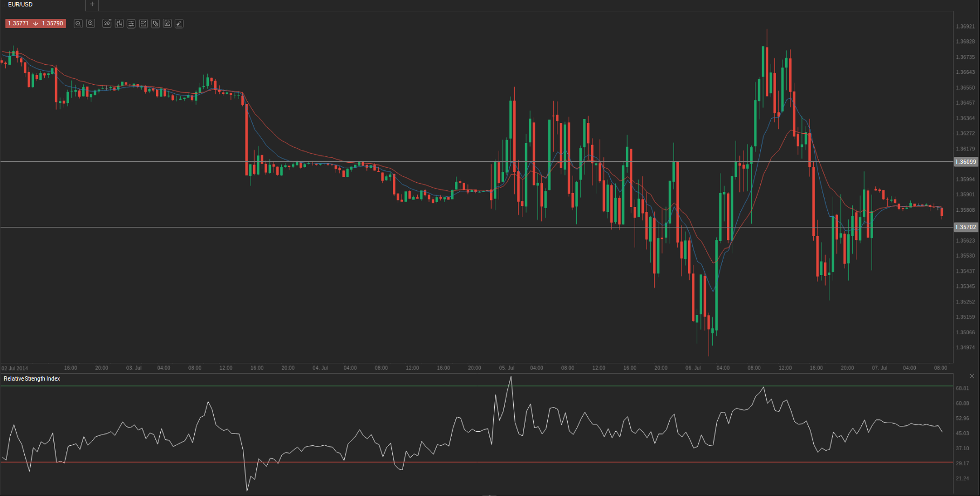Viewport: 980px width, 496px height.
Task: Click the '05. Jul' time axis label
Action: [x=507, y=368]
